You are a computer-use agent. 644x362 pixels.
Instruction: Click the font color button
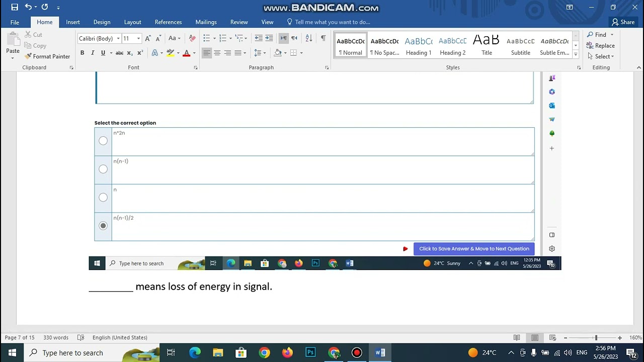tap(186, 53)
